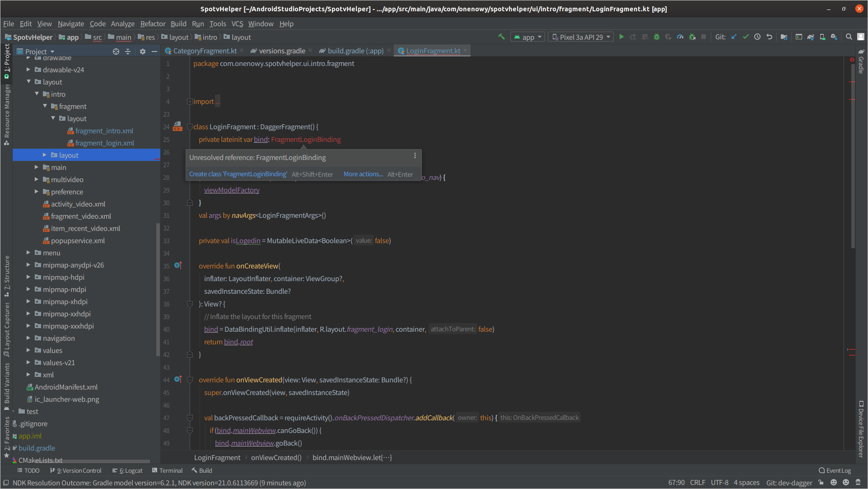Toggle Build Variants tool window button
The image size is (868, 489).
click(x=6, y=384)
